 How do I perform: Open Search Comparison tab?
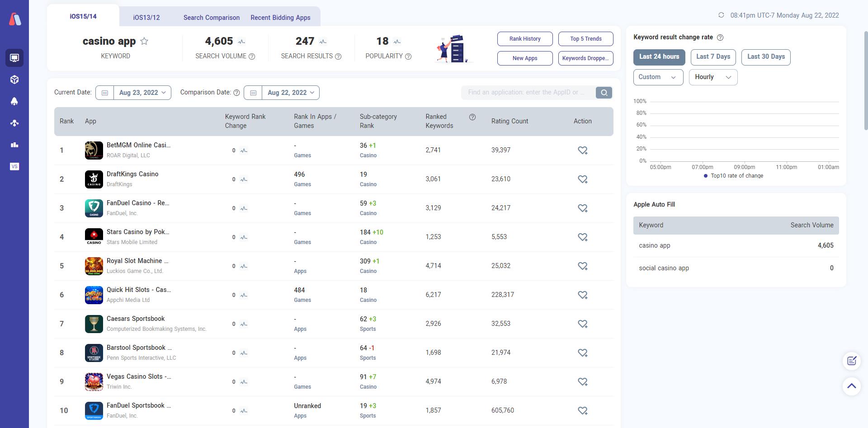pos(212,18)
